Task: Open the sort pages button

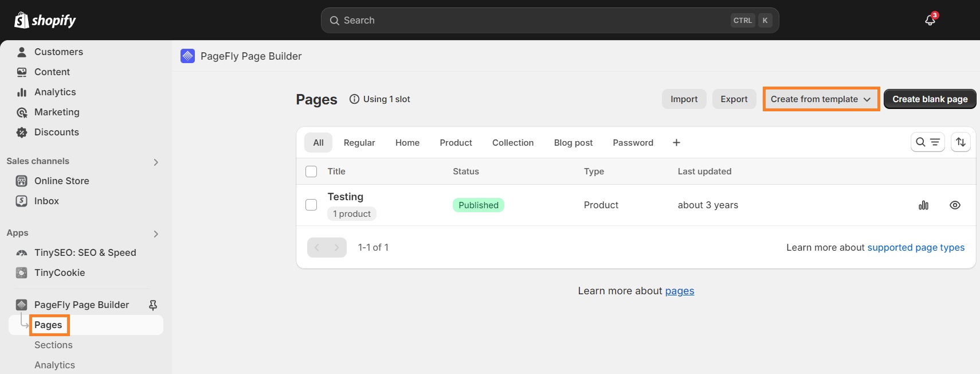Action: [x=961, y=142]
